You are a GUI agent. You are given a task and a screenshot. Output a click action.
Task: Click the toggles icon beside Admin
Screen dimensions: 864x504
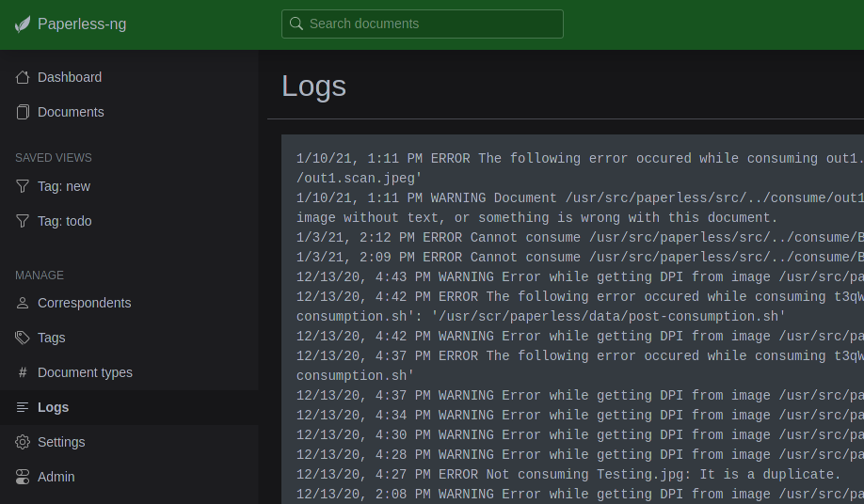click(x=23, y=477)
